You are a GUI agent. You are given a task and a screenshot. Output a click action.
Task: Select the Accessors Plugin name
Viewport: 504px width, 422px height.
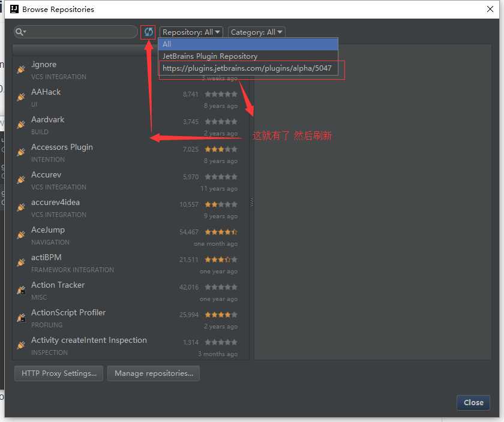(62, 147)
